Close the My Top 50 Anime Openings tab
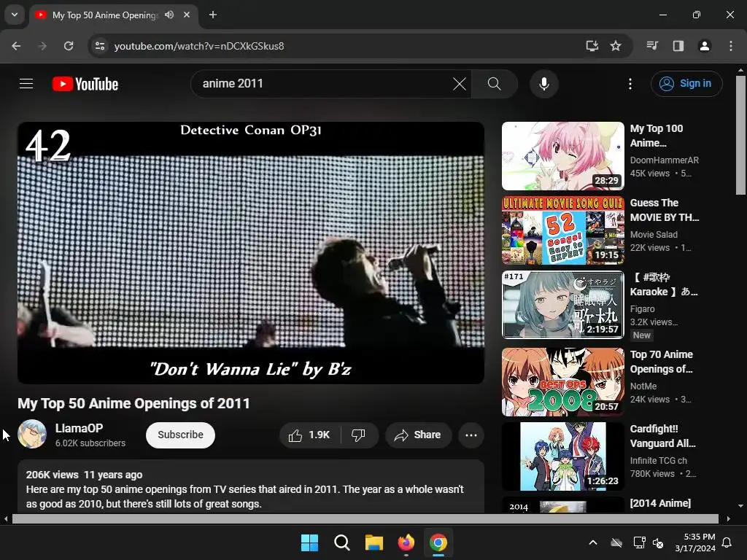This screenshot has width=747, height=560. click(x=187, y=15)
